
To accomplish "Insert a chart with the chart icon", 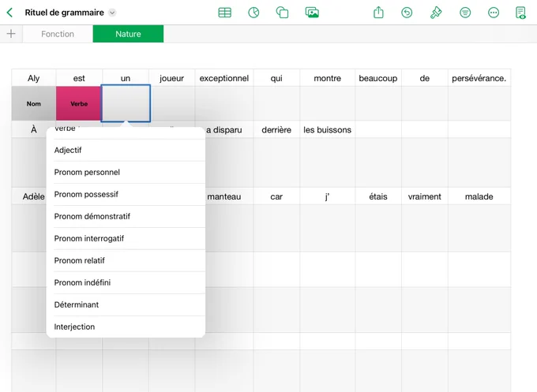I will coord(253,13).
